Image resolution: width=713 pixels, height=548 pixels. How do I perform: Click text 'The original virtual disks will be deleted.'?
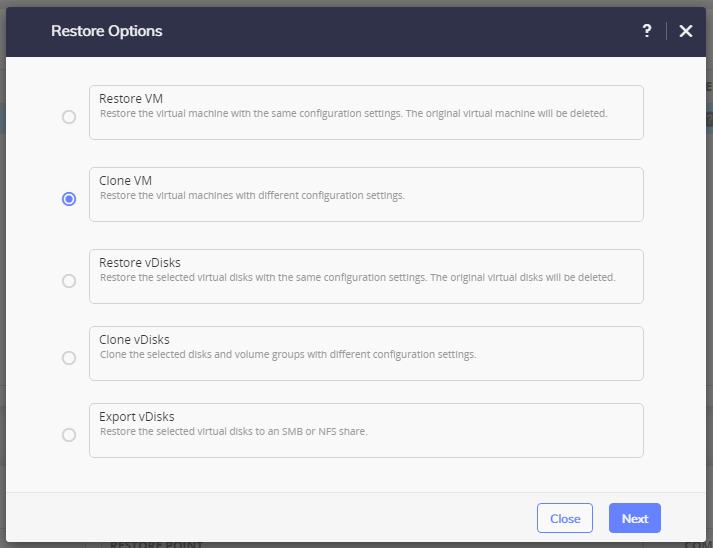tap(523, 277)
